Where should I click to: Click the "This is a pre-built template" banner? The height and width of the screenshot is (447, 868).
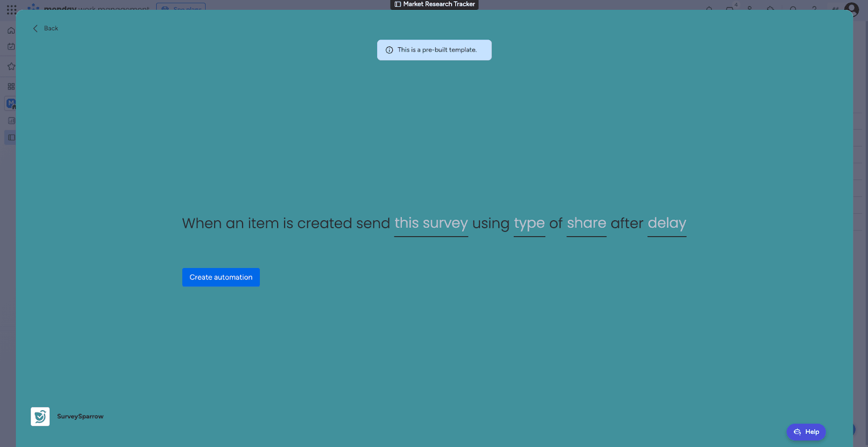coord(437,50)
